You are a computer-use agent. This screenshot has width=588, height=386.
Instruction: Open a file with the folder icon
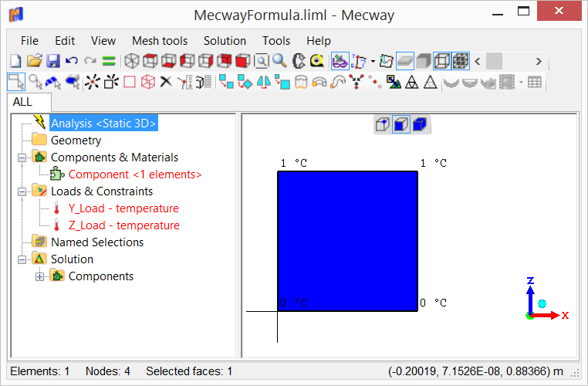point(35,61)
